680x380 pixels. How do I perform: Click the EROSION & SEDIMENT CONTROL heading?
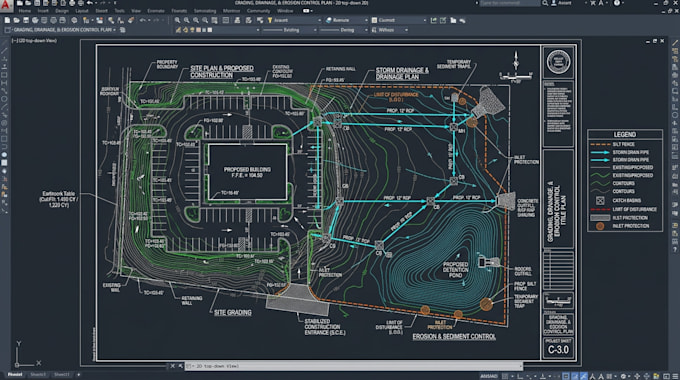click(454, 337)
